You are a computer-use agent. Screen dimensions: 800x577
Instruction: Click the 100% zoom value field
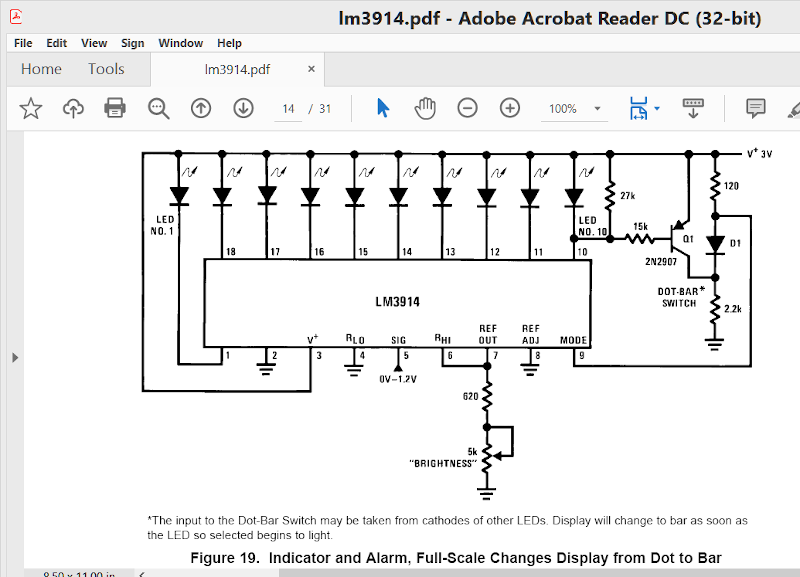(563, 109)
